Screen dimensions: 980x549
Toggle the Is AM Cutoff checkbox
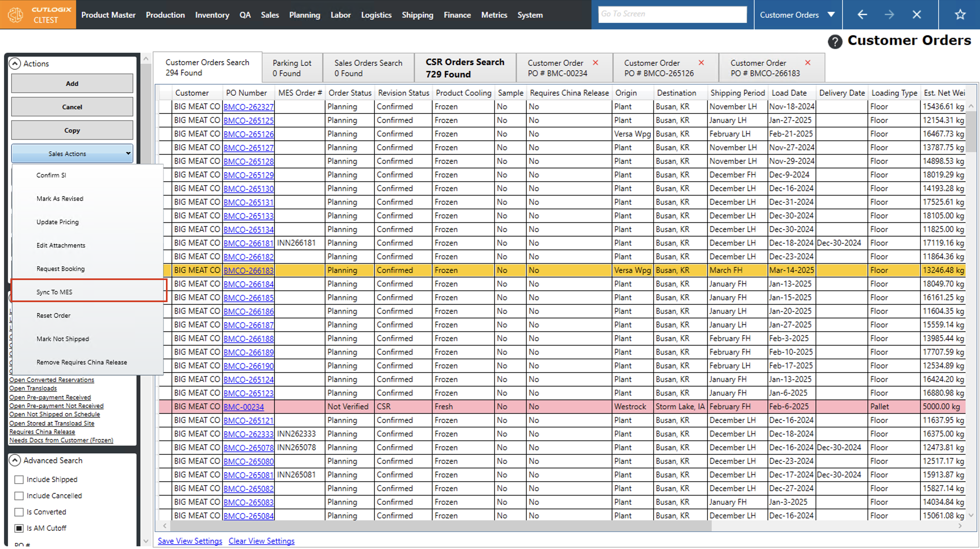click(x=19, y=529)
